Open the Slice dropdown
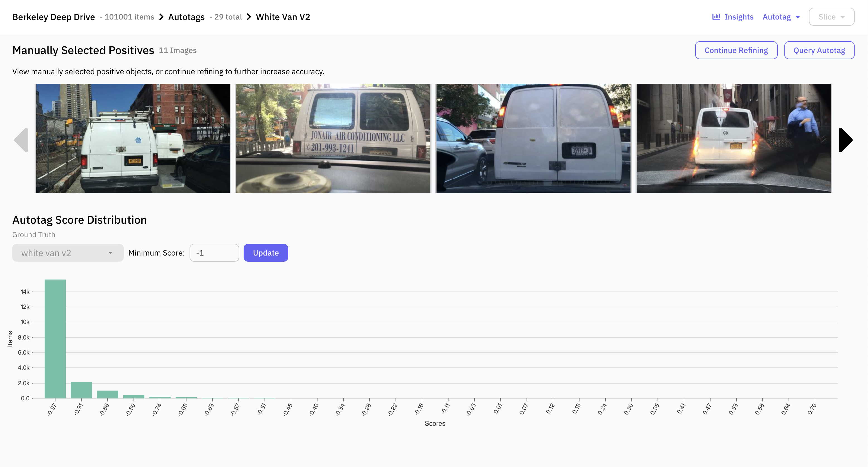 831,17
